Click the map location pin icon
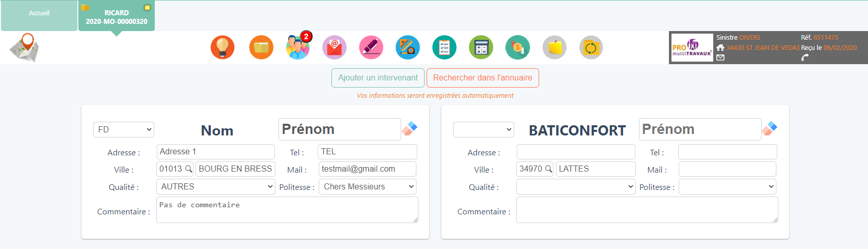868x249 pixels. point(24,47)
